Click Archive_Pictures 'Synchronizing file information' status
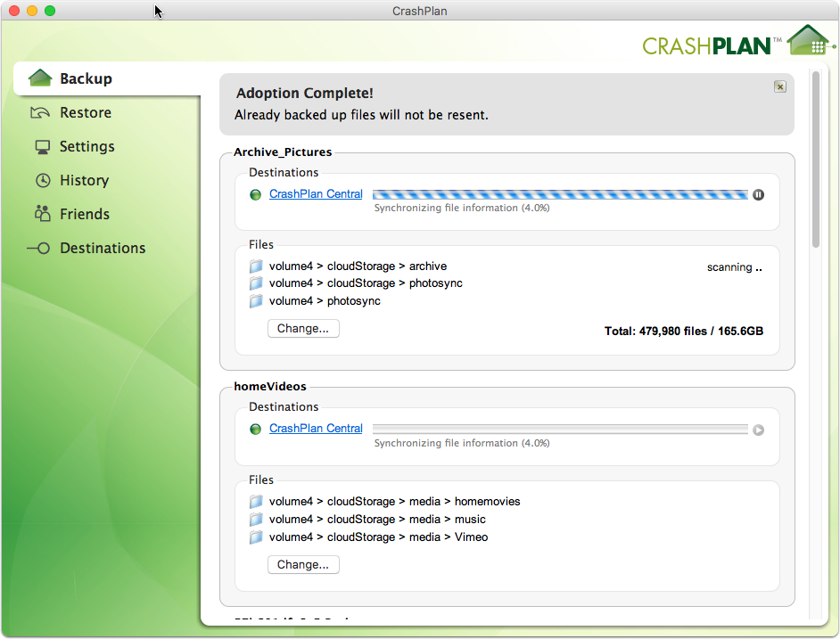 (x=462, y=208)
